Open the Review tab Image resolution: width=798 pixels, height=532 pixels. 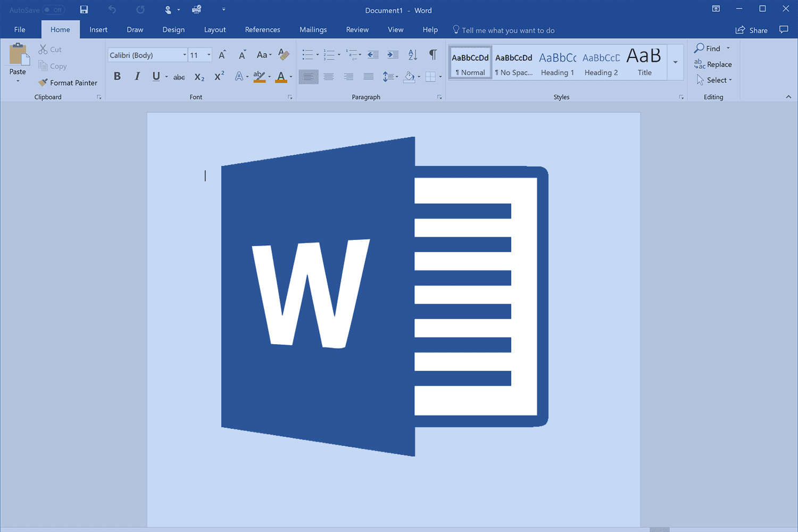click(357, 29)
